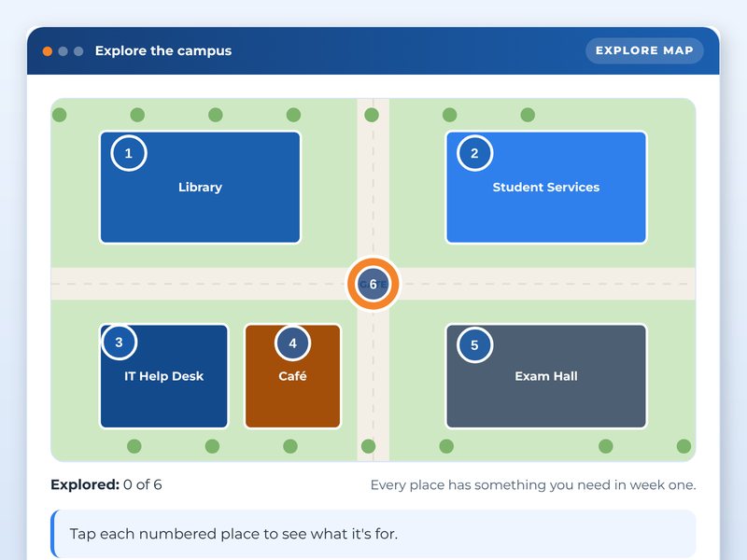Image resolution: width=747 pixels, height=560 pixels.
Task: Select the orange-ringed number 6 gate marker
Action: point(373,284)
